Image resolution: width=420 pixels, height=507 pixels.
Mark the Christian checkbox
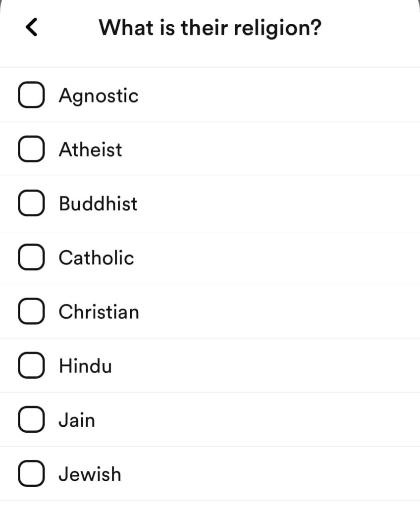32,312
